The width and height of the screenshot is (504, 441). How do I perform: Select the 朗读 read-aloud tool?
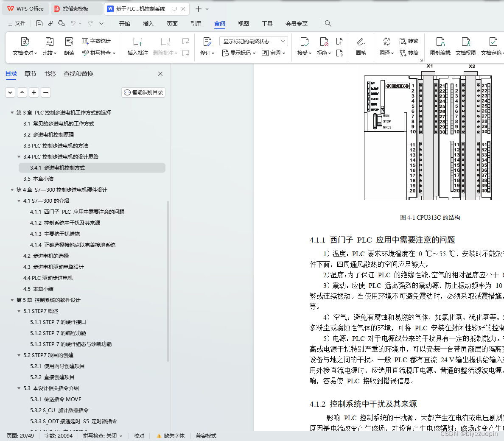point(69,47)
